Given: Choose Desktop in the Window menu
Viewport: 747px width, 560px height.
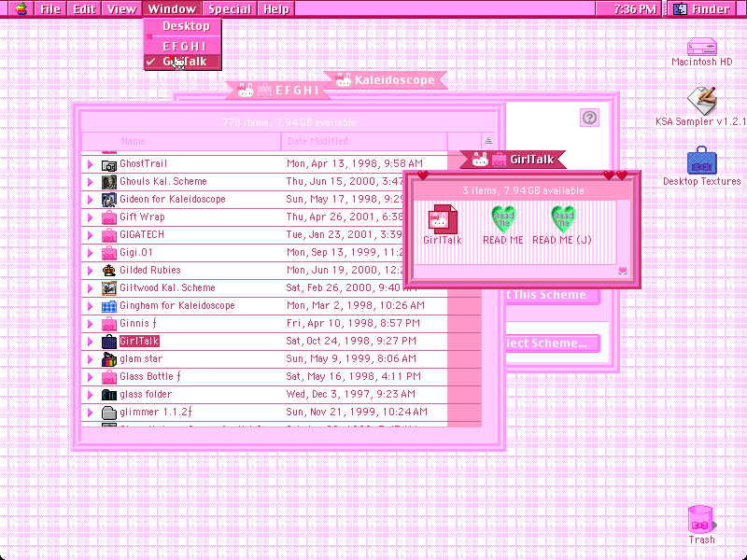Looking at the screenshot, I should (x=183, y=26).
